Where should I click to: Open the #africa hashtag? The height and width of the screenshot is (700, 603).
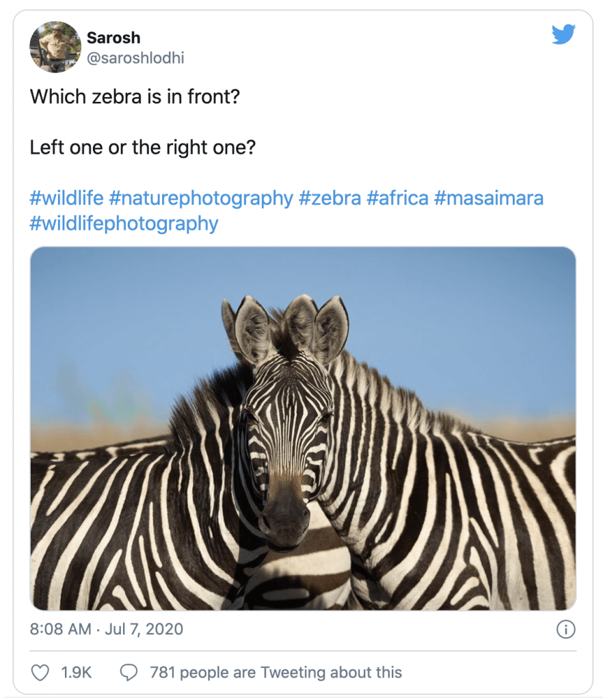tap(397, 198)
